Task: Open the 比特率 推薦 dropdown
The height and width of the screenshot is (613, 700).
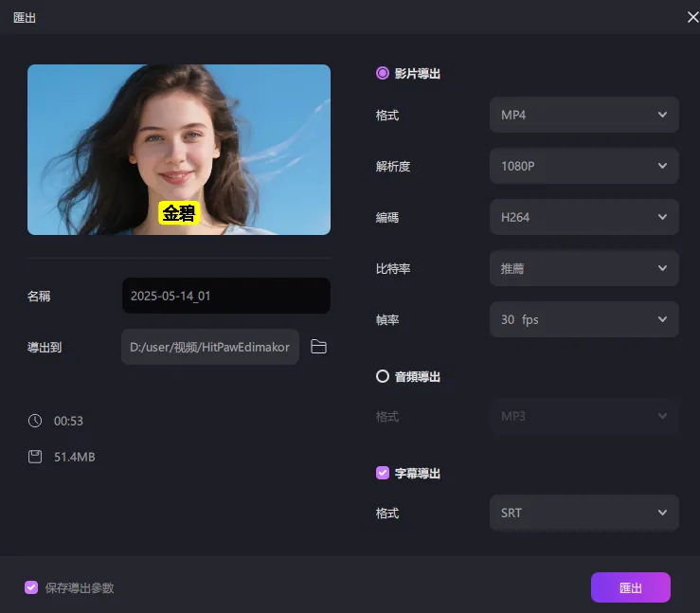Action: (x=583, y=268)
